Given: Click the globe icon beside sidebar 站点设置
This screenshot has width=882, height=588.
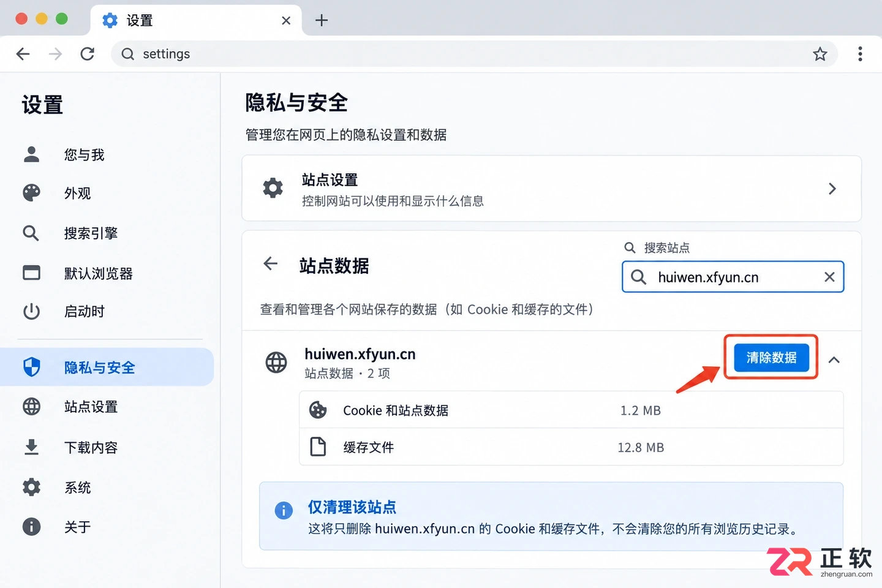Looking at the screenshot, I should point(31,406).
